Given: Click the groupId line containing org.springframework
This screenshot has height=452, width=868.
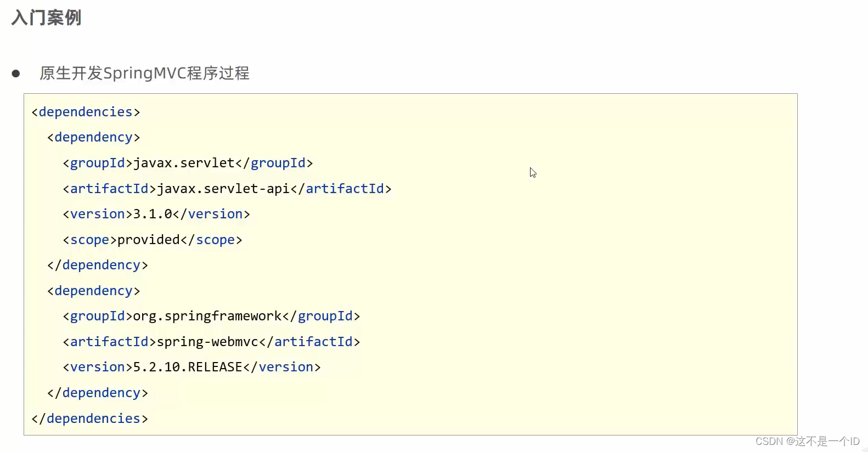Looking at the screenshot, I should (212, 316).
